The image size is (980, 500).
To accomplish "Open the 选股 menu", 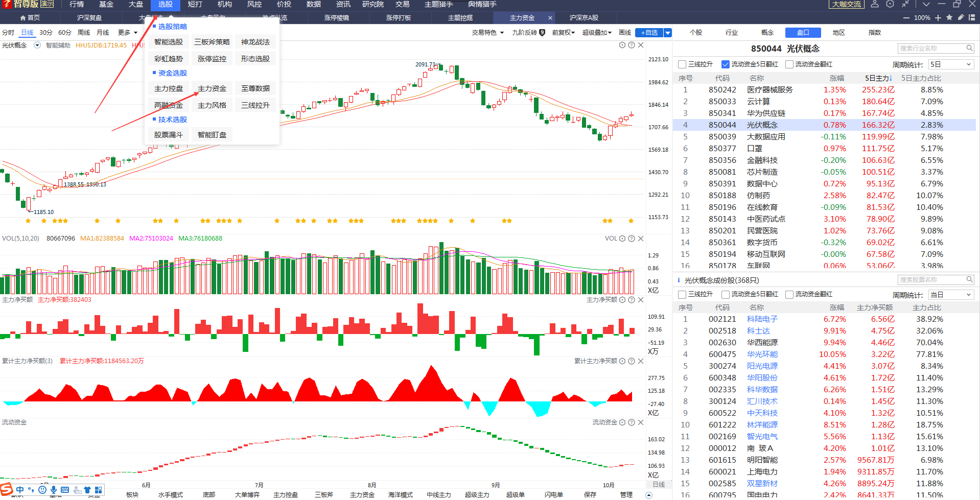I will click(166, 5).
